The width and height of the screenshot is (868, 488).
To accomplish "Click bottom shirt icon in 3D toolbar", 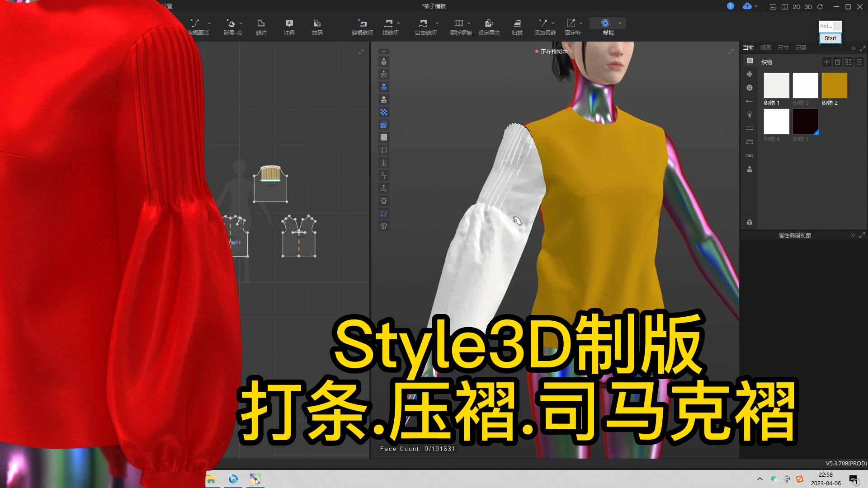I will click(x=383, y=226).
